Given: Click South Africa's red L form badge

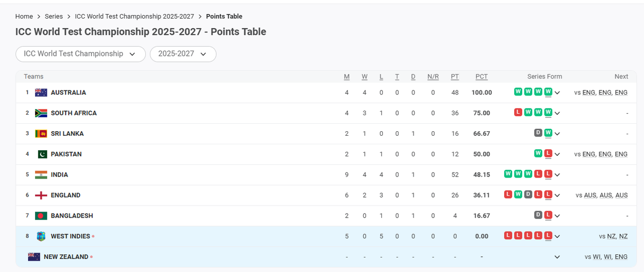Looking at the screenshot, I should (x=518, y=112).
